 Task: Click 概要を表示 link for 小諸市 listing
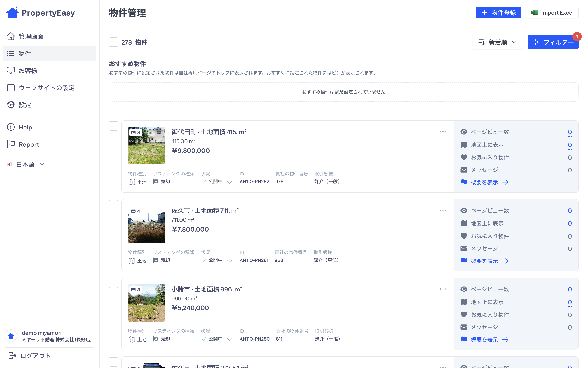click(x=485, y=340)
